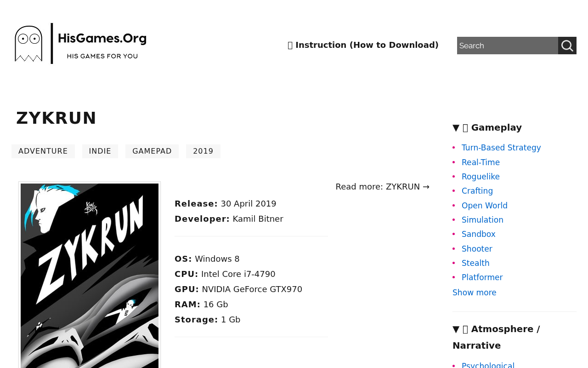Click the release date 30 April 2019
The height and width of the screenshot is (368, 588).
pyautogui.click(x=249, y=204)
